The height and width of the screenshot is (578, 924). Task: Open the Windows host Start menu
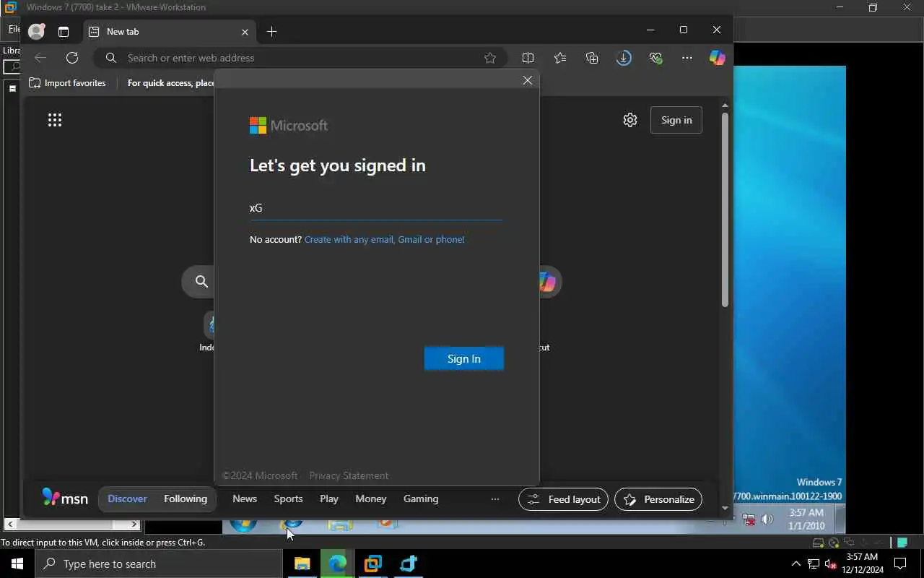[x=17, y=564]
